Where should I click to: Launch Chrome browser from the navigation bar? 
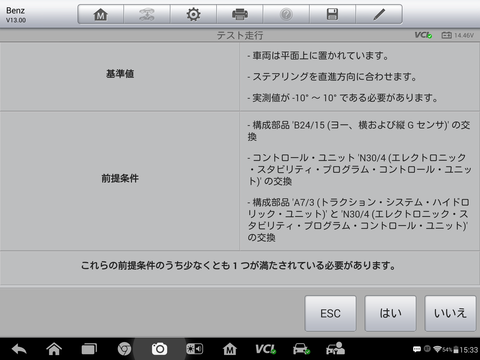[124, 349]
